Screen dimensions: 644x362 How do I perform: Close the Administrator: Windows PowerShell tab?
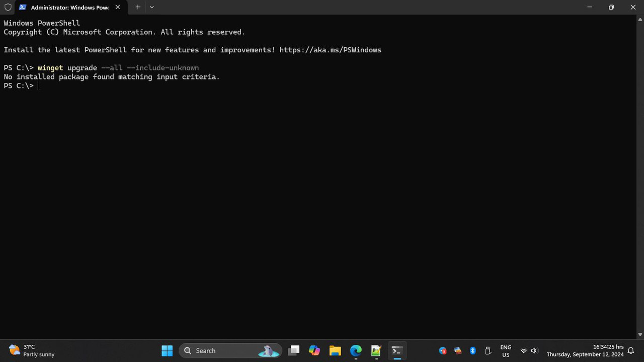(x=118, y=8)
